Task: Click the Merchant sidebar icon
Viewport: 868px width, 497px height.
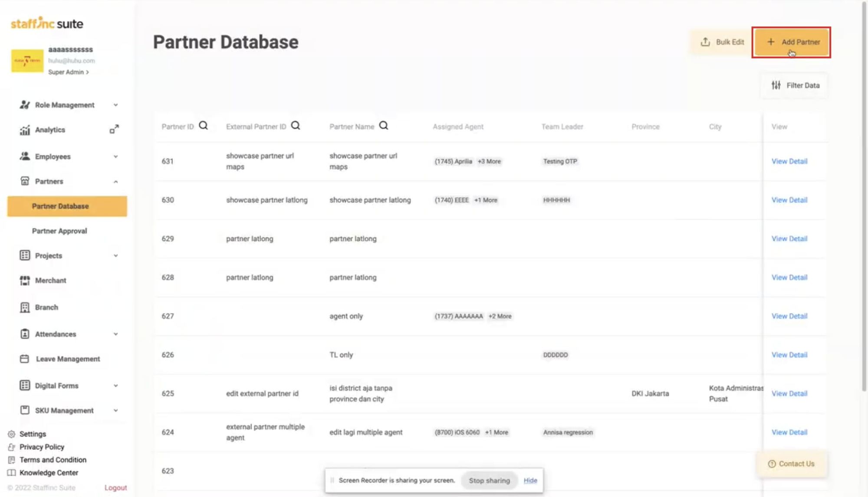Action: [x=25, y=281]
